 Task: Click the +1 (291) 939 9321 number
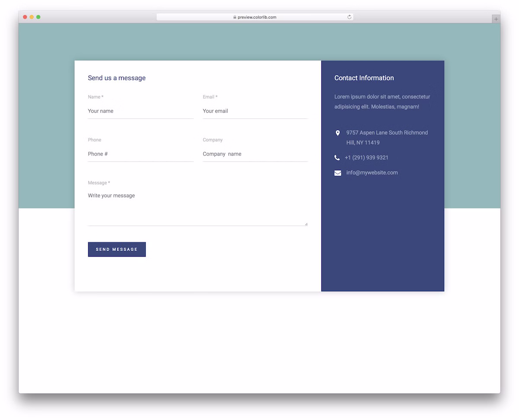tap(366, 158)
